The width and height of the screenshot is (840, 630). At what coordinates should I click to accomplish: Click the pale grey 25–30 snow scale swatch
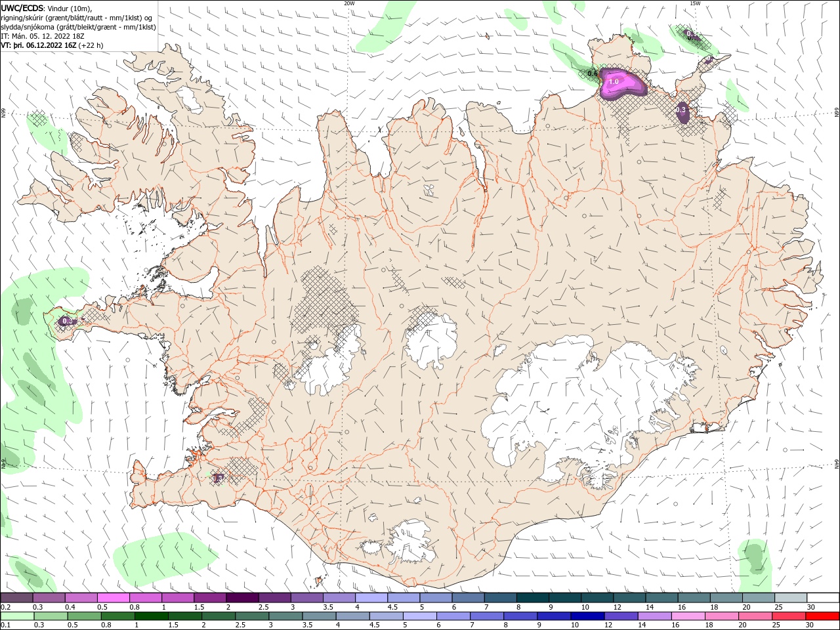791,598
